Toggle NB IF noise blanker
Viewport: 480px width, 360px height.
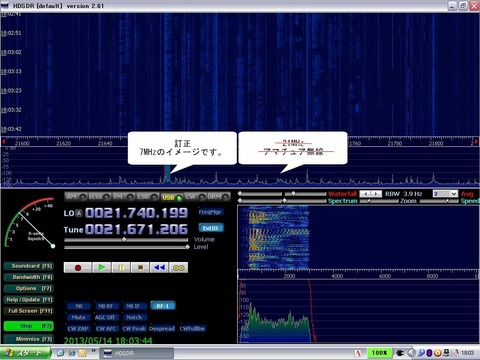134,306
